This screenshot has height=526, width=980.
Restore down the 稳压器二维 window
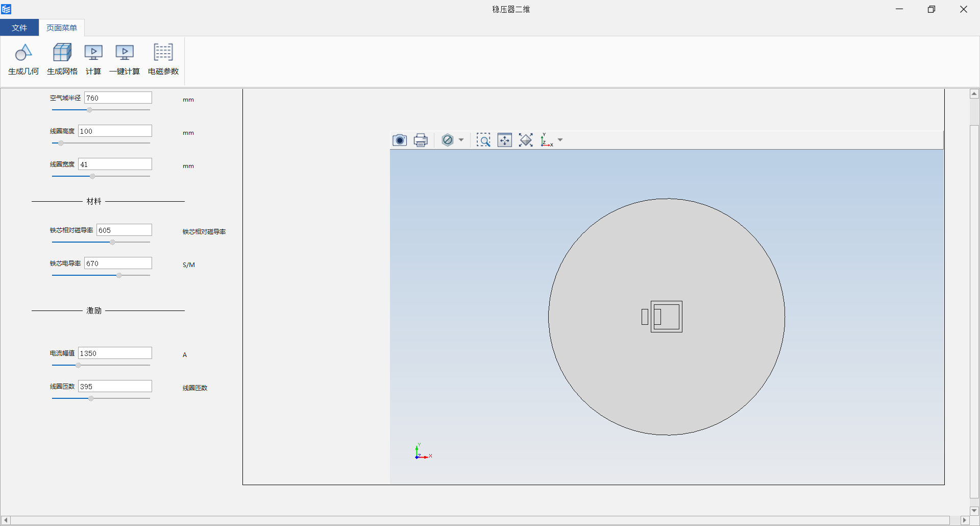(932, 9)
